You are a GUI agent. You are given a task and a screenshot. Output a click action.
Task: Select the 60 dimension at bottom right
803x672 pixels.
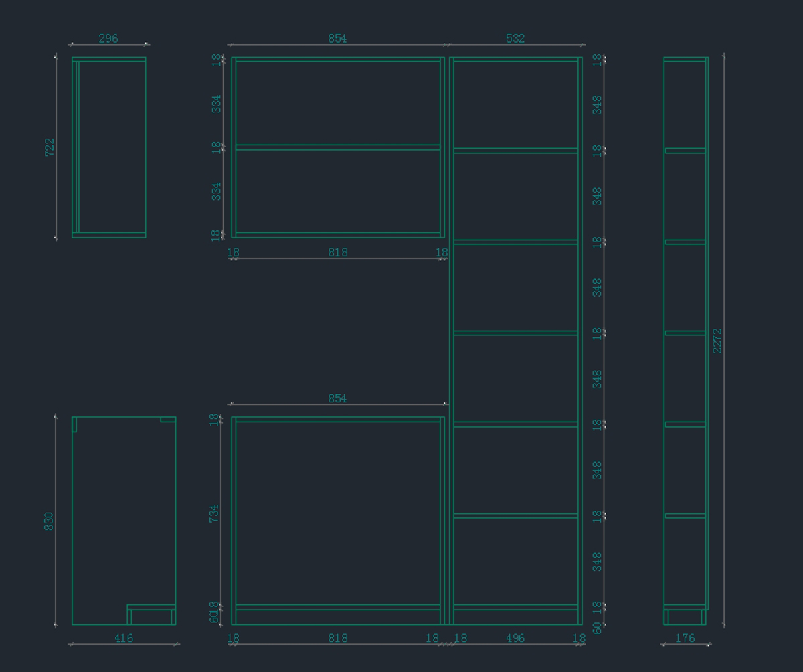(x=597, y=628)
